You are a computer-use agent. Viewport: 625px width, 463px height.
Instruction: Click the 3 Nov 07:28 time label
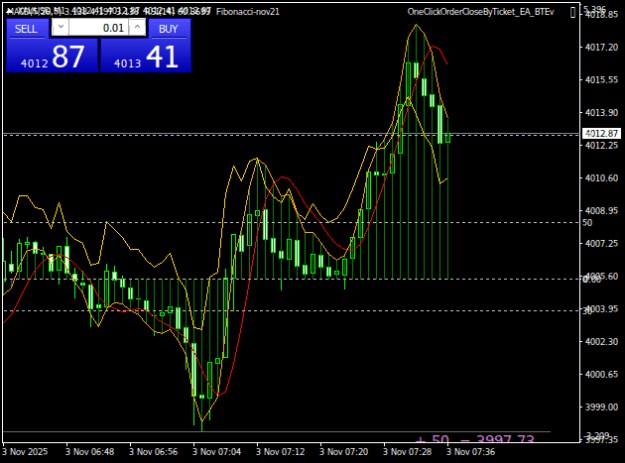pos(407,452)
